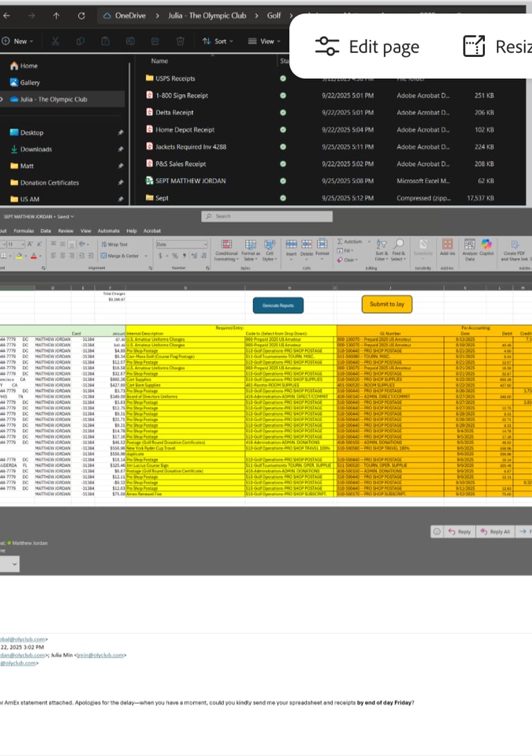Expand Julia - The Olympic Club tree node
The height and width of the screenshot is (756, 532).
tap(2, 99)
